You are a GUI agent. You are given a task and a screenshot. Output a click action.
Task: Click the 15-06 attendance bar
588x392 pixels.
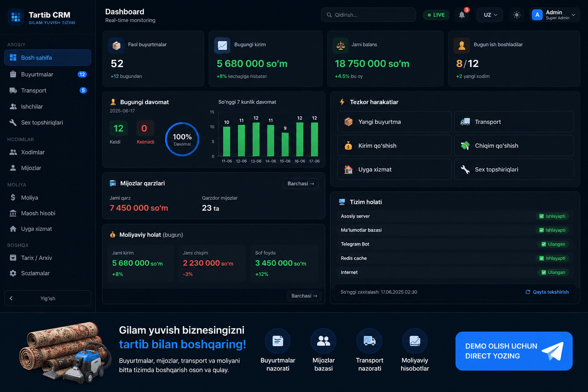click(x=285, y=144)
